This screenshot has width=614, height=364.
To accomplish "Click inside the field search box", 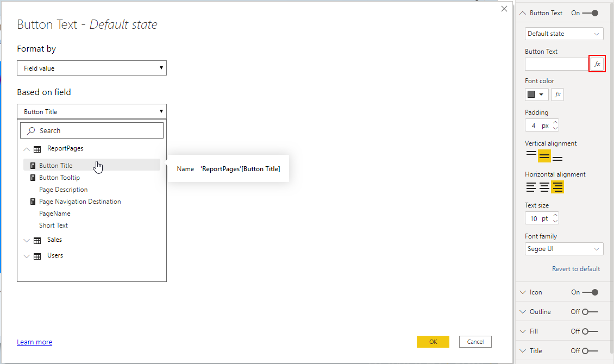I will pyautogui.click(x=91, y=130).
